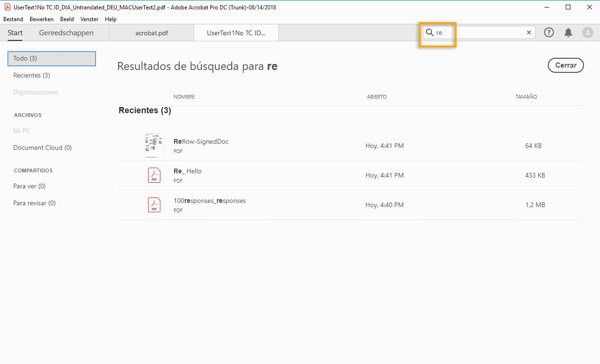This screenshot has height=364, width=600.
Task: Open the Venster menu
Action: 89,19
